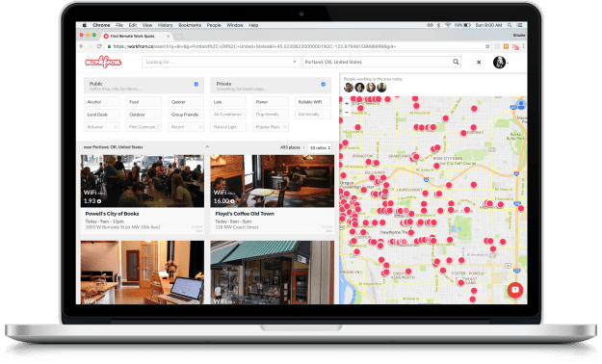Image resolution: width=602 pixels, height=364 pixels.
Task: Toggle the Dog-friendly filter
Action: [271, 115]
